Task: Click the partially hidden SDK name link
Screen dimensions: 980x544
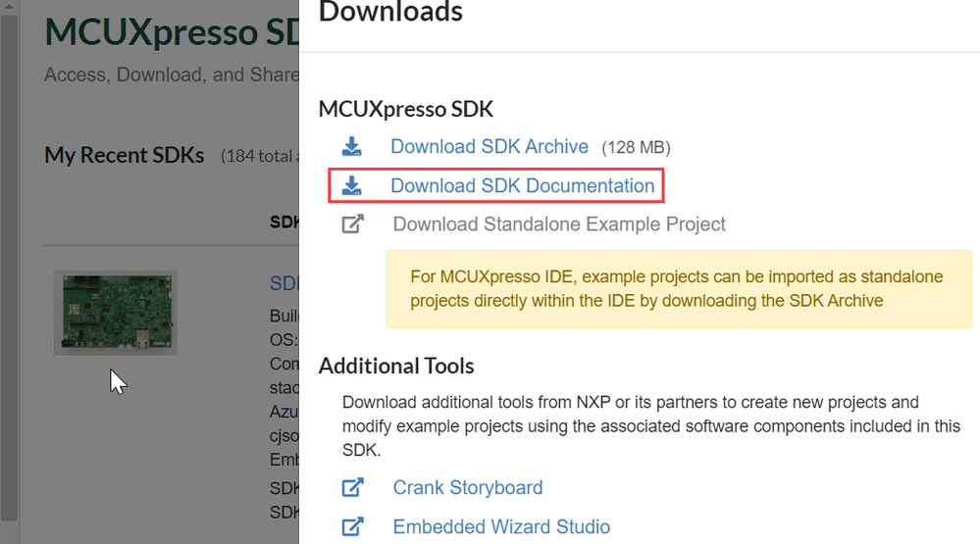Action: pos(284,283)
